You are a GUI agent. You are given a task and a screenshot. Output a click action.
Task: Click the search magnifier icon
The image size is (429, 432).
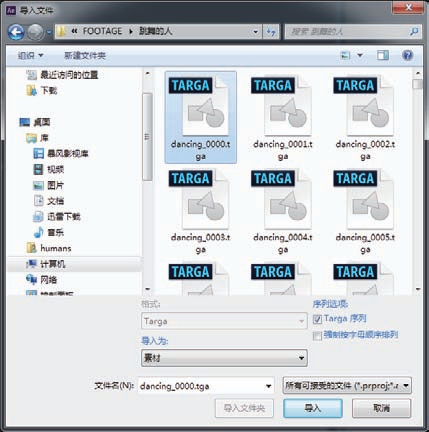tap(414, 32)
